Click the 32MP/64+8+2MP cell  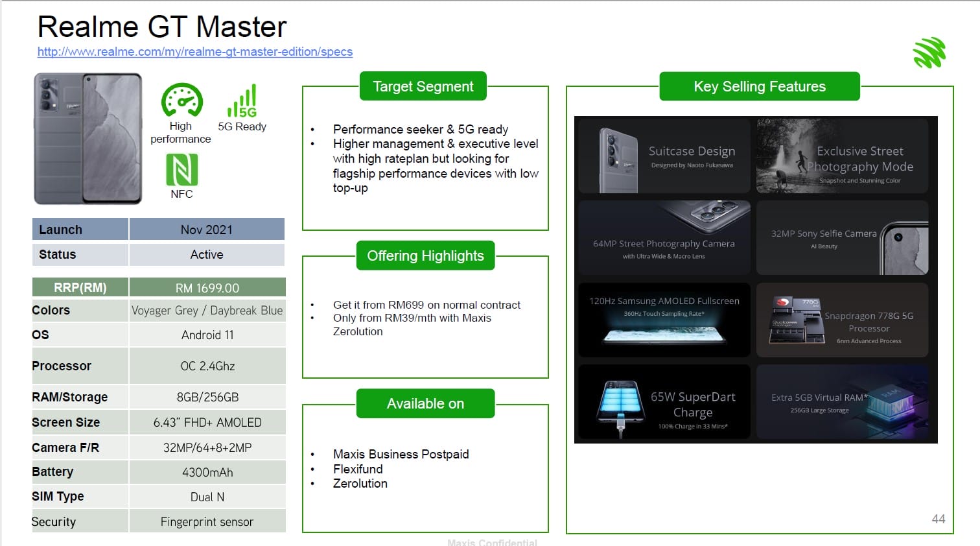pos(207,447)
